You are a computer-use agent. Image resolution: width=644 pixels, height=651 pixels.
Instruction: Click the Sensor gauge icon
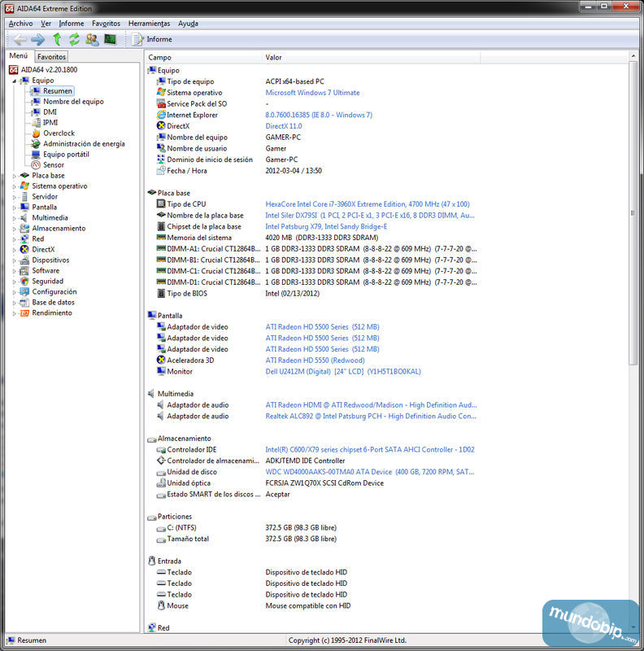pos(36,165)
